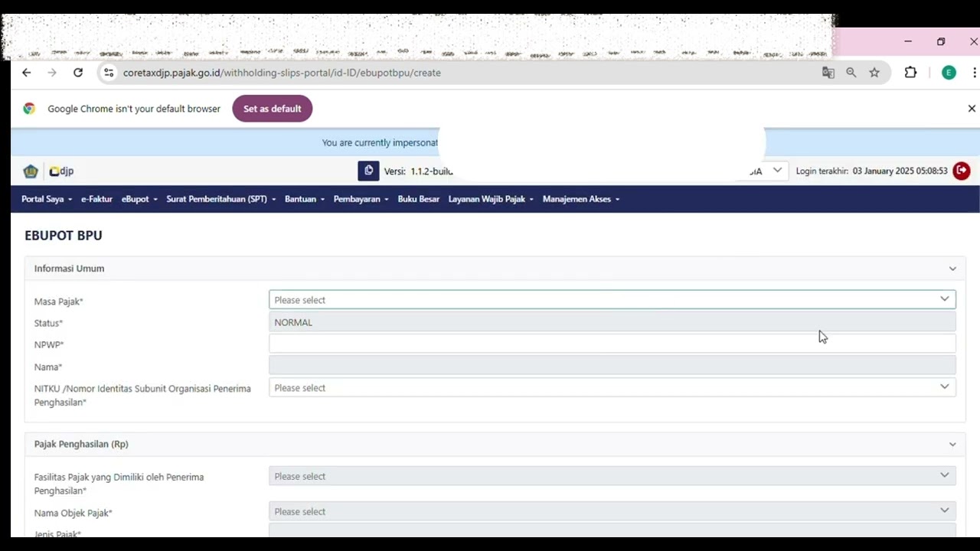980x551 pixels.
Task: Open the e-Faktur menu item
Action: (x=96, y=199)
